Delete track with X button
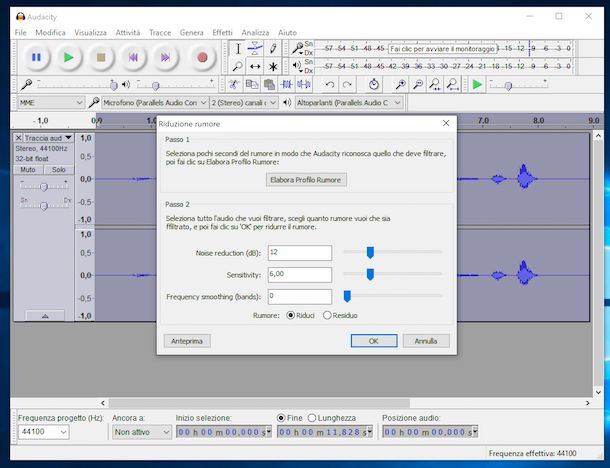The width and height of the screenshot is (610, 468). (18, 138)
